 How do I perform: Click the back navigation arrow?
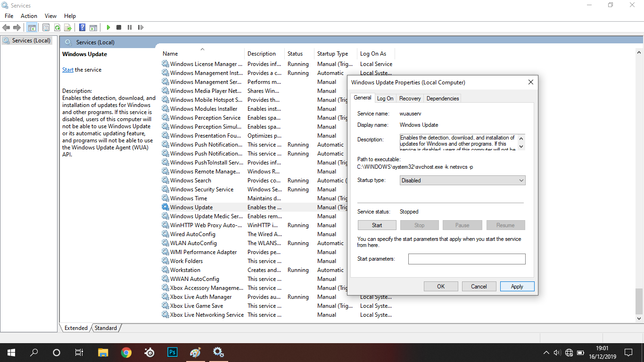coord(6,27)
